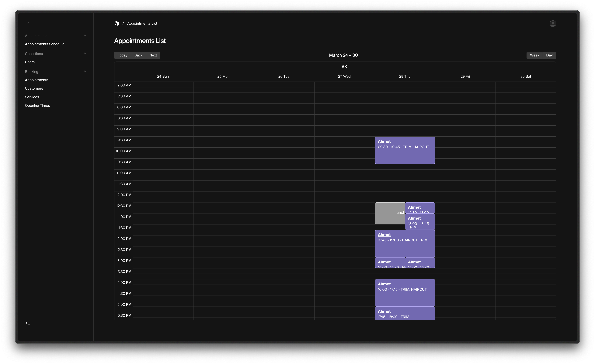Advance to next week with Next button
595x364 pixels.
click(x=153, y=55)
